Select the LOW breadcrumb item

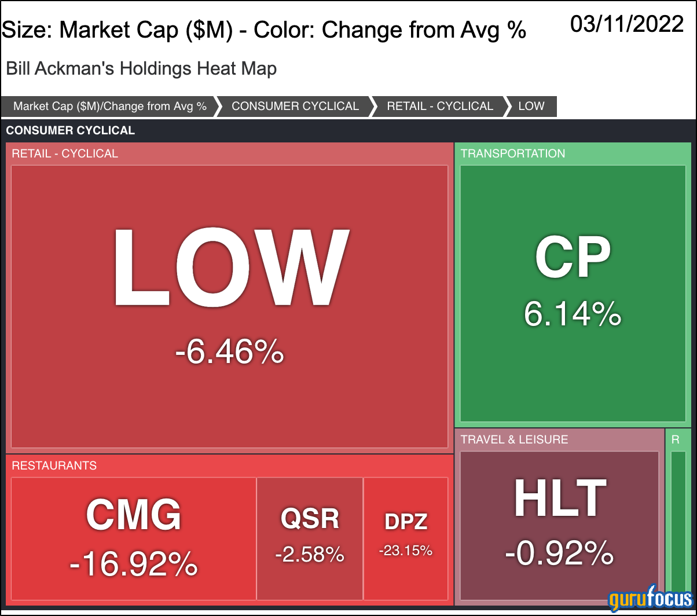coord(531,107)
